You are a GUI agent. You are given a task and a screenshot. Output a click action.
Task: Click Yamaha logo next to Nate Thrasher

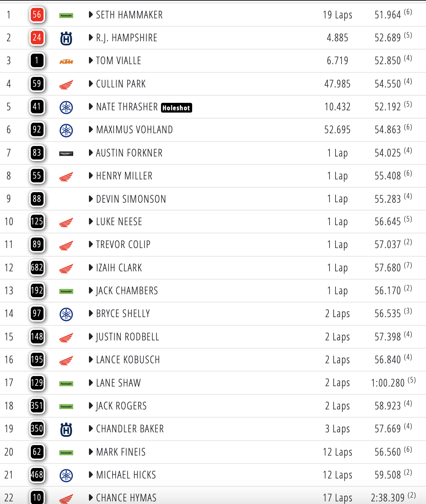pyautogui.click(x=66, y=108)
